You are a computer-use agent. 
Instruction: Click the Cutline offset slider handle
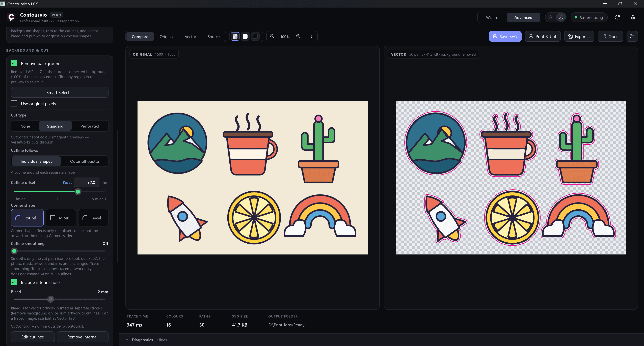(x=78, y=192)
